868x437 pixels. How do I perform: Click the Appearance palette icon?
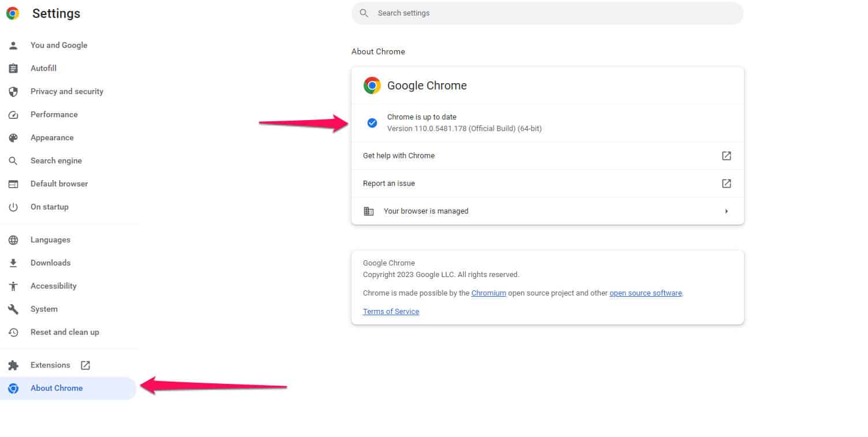13,137
